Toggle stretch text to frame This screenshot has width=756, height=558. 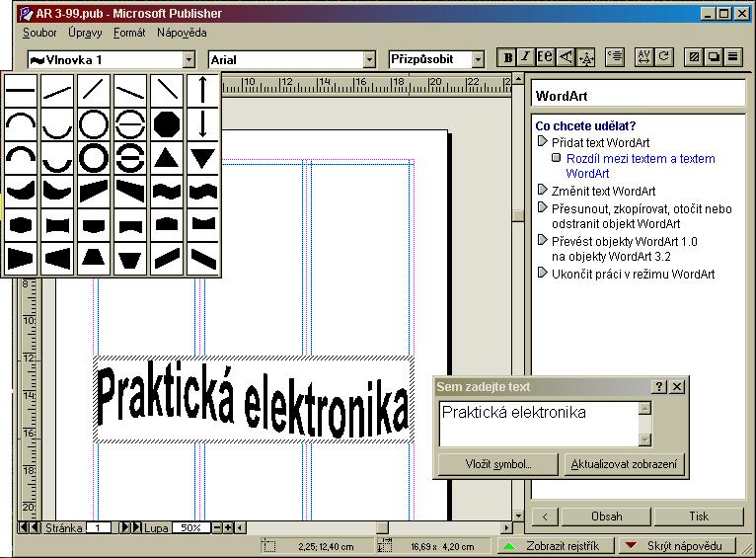585,57
